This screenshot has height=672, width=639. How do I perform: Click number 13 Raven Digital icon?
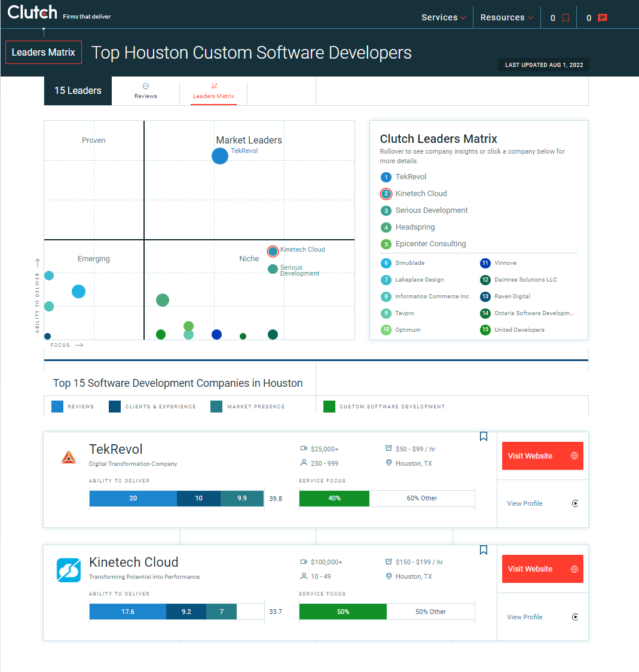[485, 297]
